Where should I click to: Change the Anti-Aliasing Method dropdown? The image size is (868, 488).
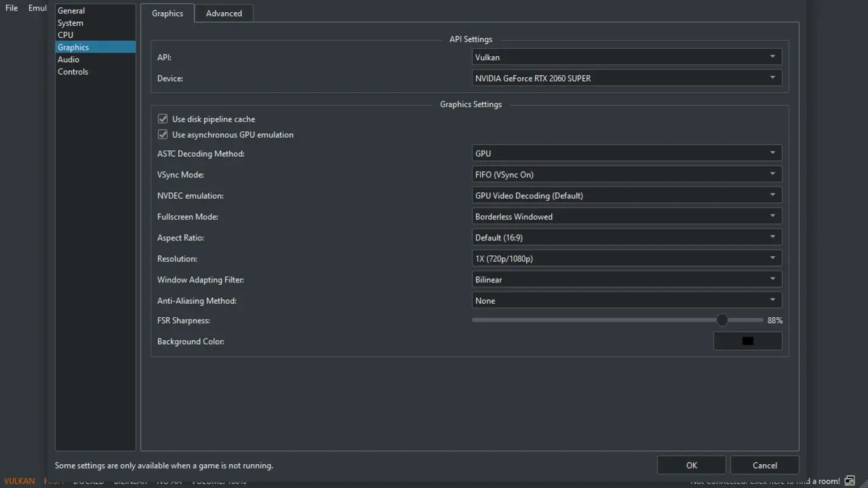pos(626,300)
